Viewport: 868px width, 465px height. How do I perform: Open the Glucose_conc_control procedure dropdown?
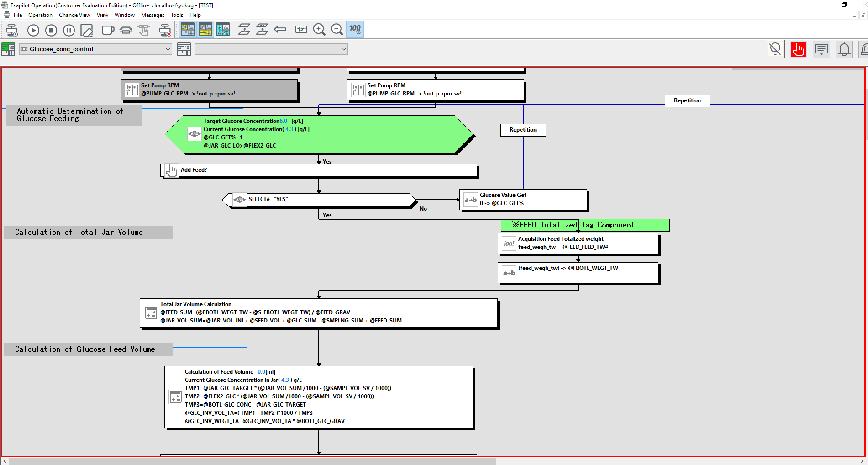click(x=95, y=49)
